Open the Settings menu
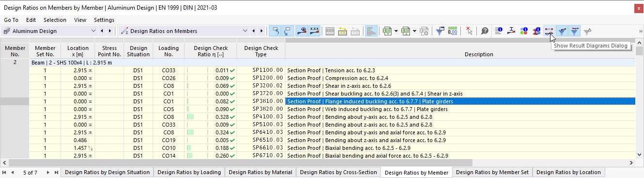 (104, 20)
